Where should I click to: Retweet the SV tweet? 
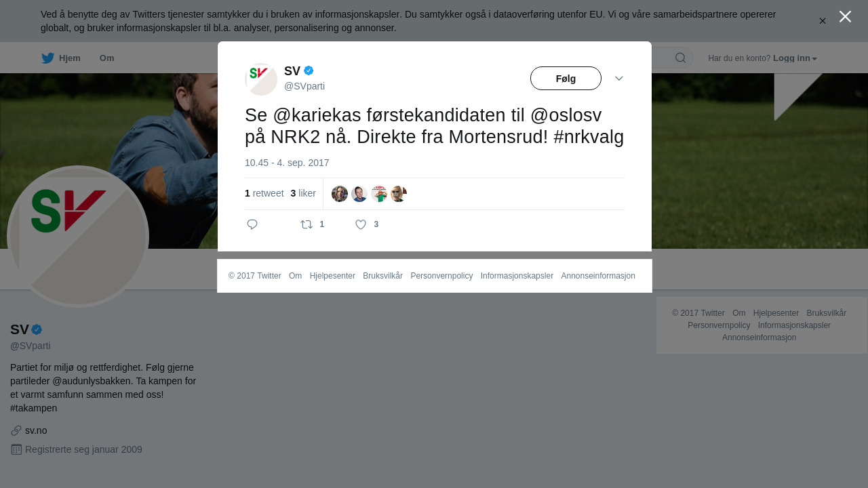307,224
